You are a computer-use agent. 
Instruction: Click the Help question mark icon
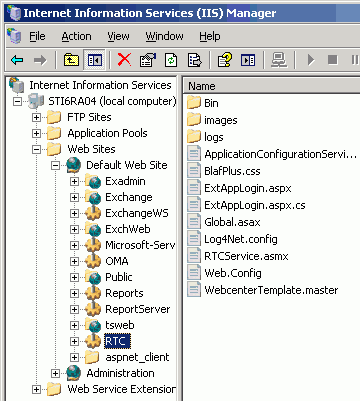tap(225, 60)
